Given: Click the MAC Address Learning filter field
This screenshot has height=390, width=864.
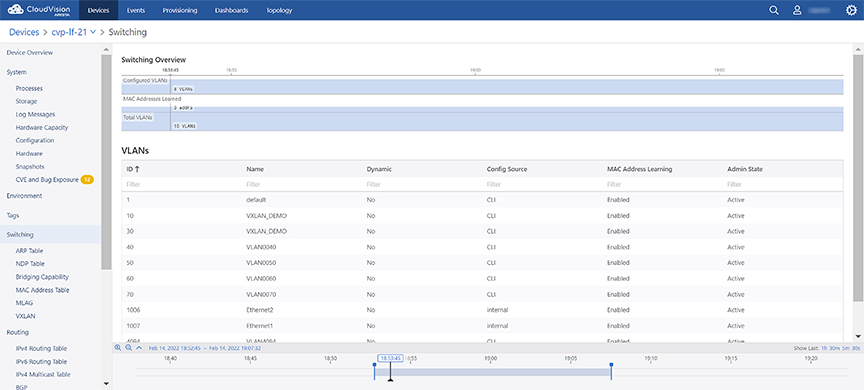Looking at the screenshot, I should [x=662, y=185].
